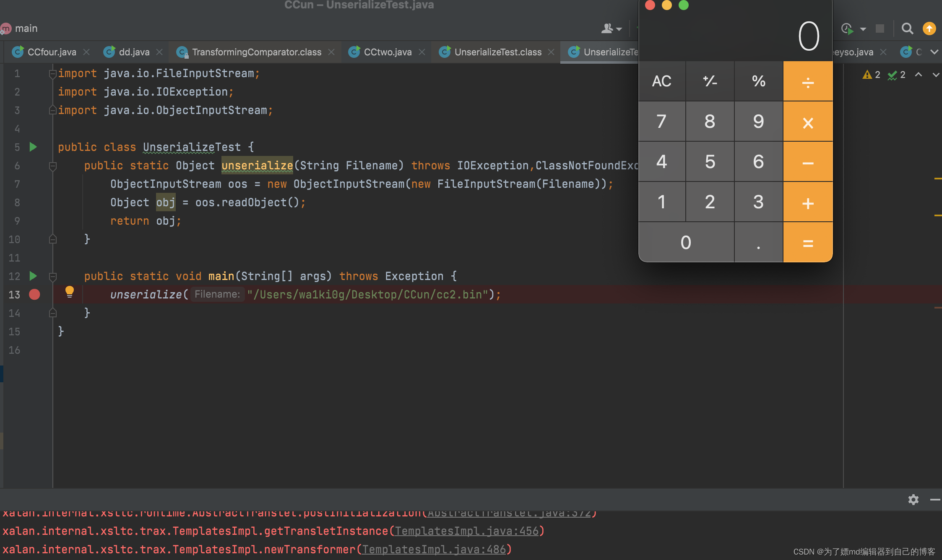The height and width of the screenshot is (560, 942).
Task: Click the stop process square icon
Action: click(880, 29)
